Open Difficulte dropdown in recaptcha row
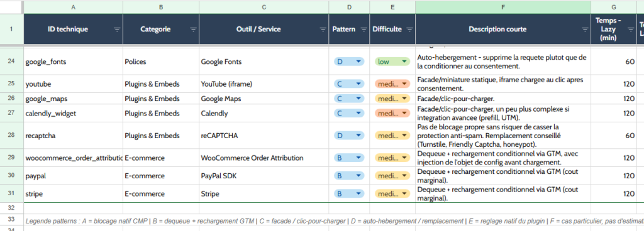Image resolution: width=644 pixels, height=231 pixels. [392, 136]
